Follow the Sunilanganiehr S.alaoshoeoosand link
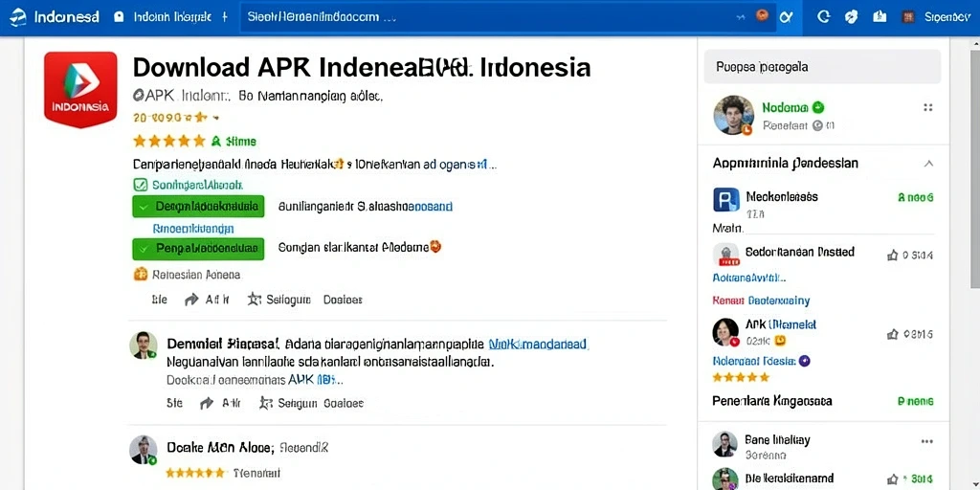The height and width of the screenshot is (490, 980). pos(366,207)
